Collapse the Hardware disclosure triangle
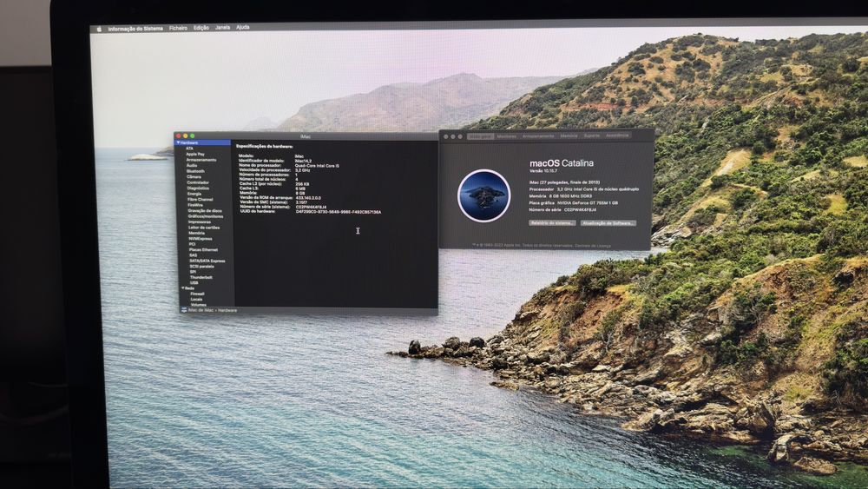Image resolution: width=868 pixels, height=489 pixels. point(178,143)
